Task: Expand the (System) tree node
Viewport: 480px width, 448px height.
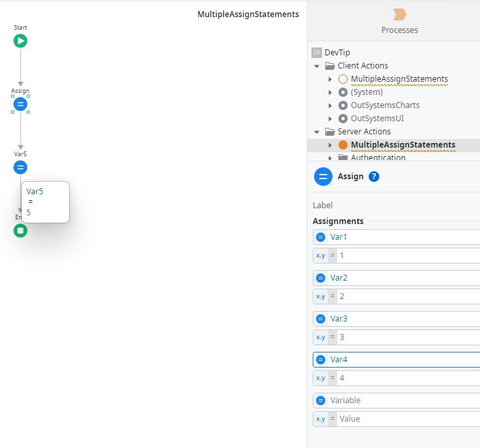Action: point(331,92)
